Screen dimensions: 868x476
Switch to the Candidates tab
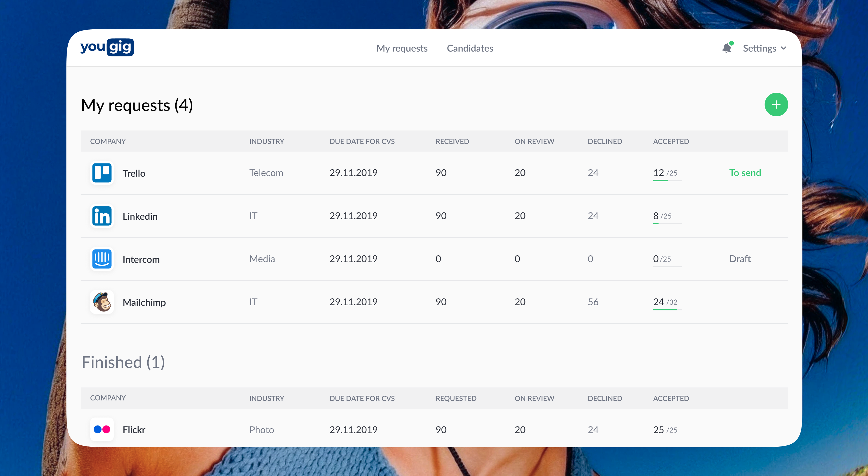(x=470, y=48)
